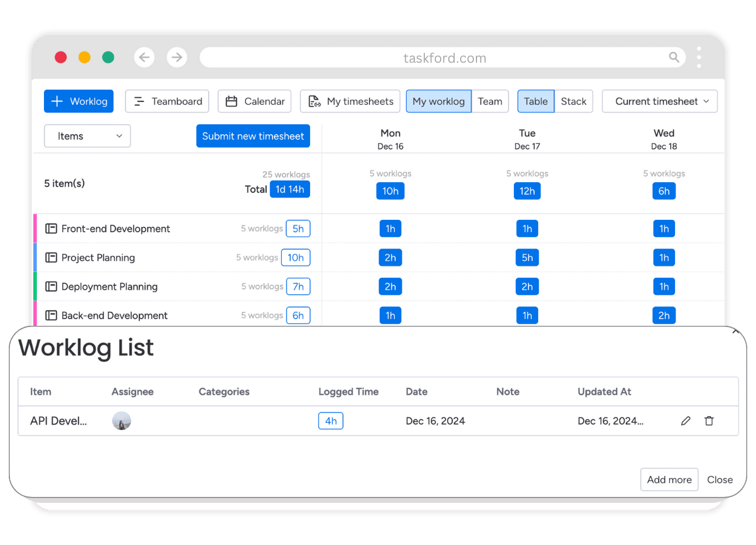
Task: Select the Teamboard icon
Action: tap(138, 101)
